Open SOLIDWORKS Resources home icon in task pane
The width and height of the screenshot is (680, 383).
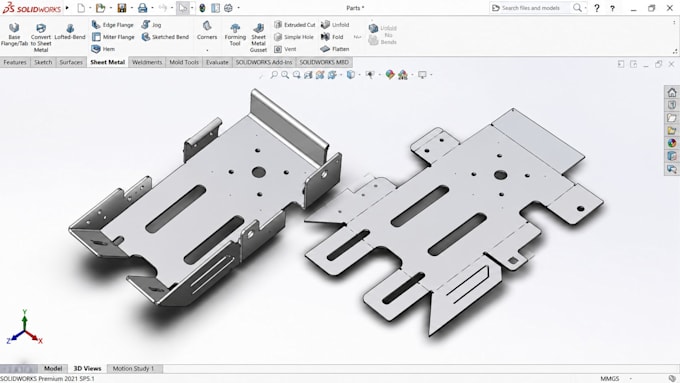pyautogui.click(x=672, y=92)
